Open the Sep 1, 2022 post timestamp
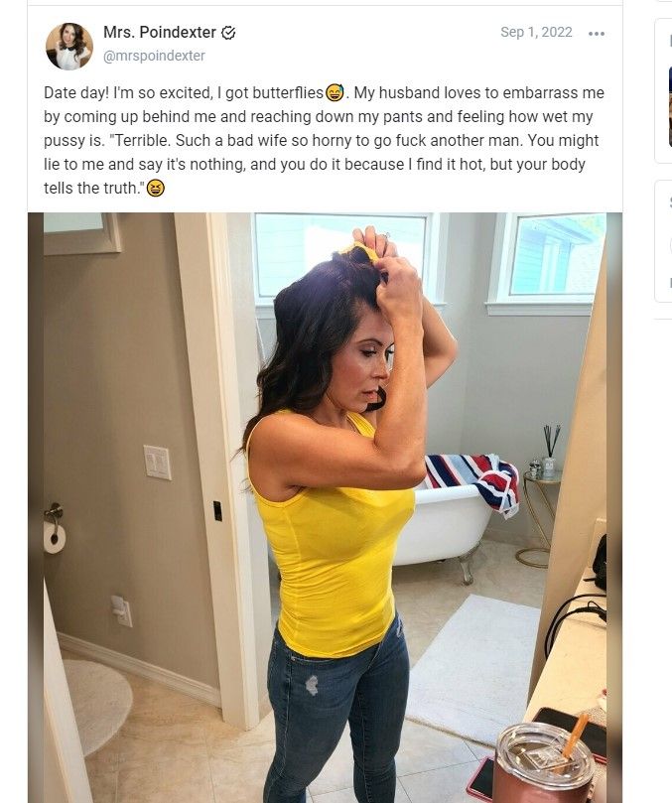 [536, 33]
